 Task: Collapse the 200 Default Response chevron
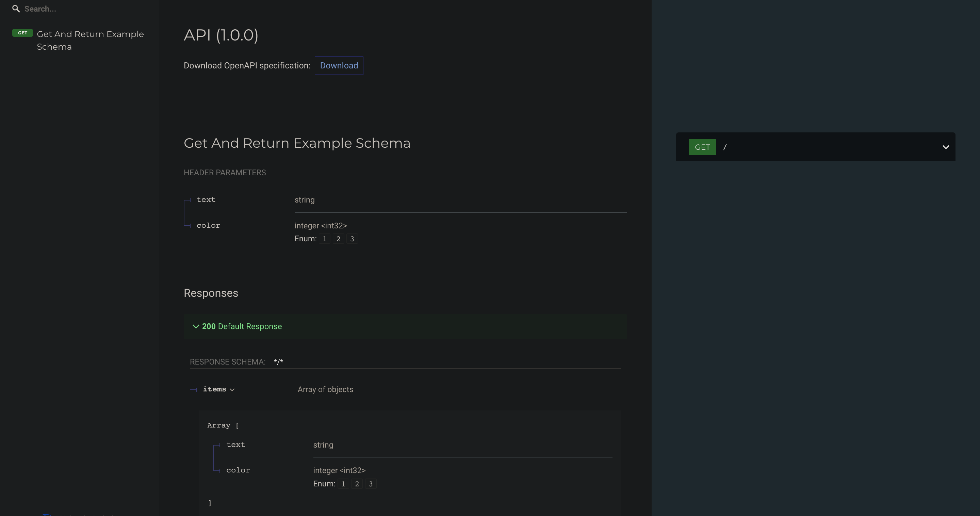tap(196, 326)
